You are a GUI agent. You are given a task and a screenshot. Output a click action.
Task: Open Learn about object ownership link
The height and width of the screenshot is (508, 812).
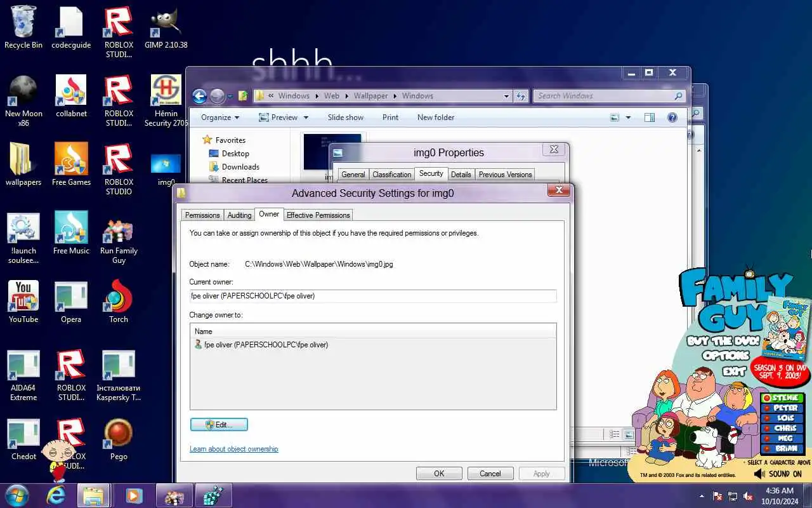pyautogui.click(x=234, y=449)
